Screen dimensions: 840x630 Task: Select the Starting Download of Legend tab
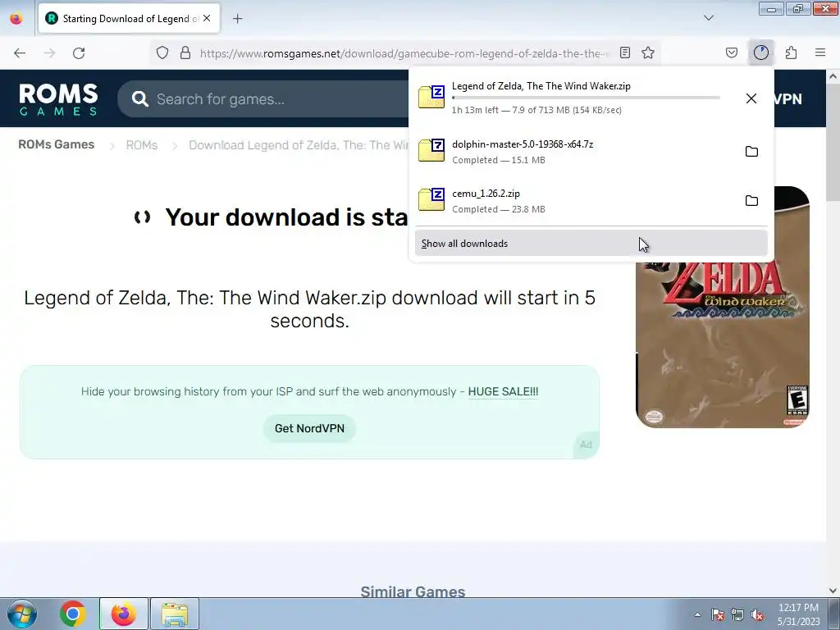point(129,18)
